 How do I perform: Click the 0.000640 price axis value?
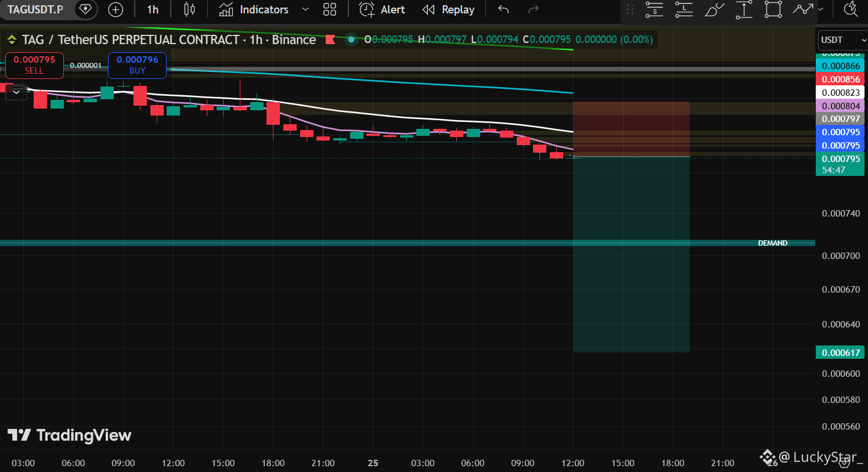841,324
